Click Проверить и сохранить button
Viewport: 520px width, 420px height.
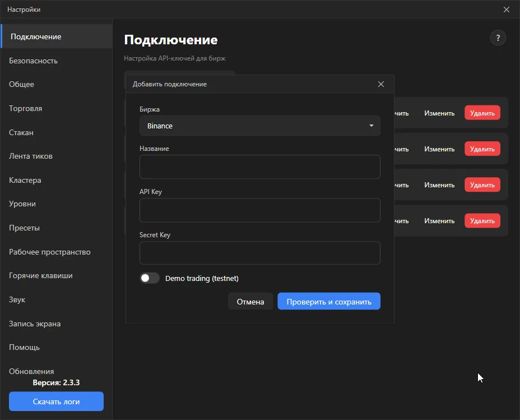pyautogui.click(x=329, y=301)
